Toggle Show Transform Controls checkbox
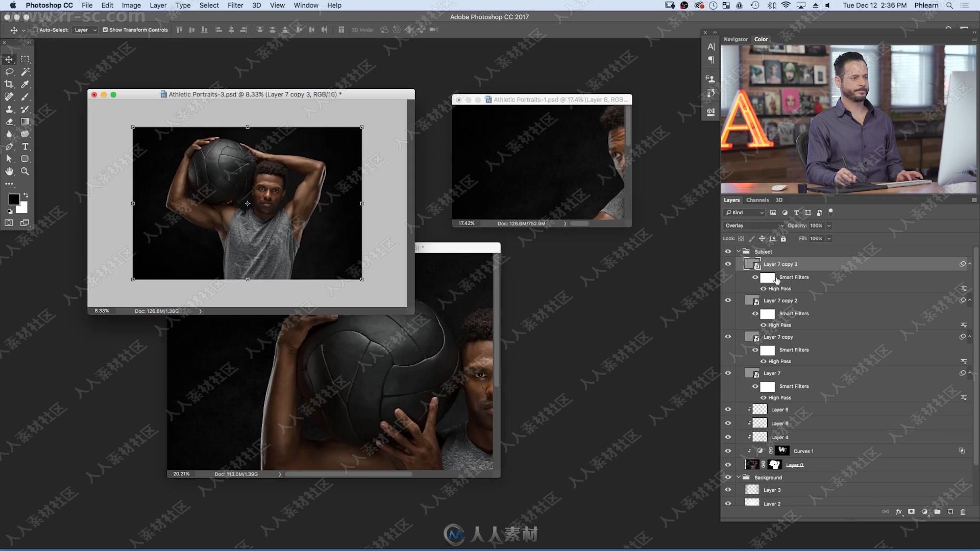Screen dimensions: 980x551 click(x=105, y=30)
